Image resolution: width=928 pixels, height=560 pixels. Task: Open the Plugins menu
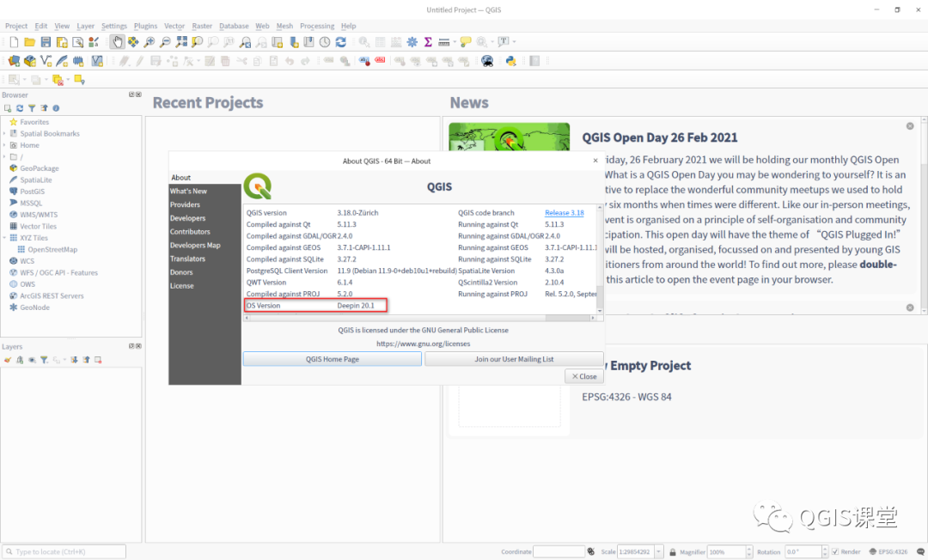(x=145, y=26)
